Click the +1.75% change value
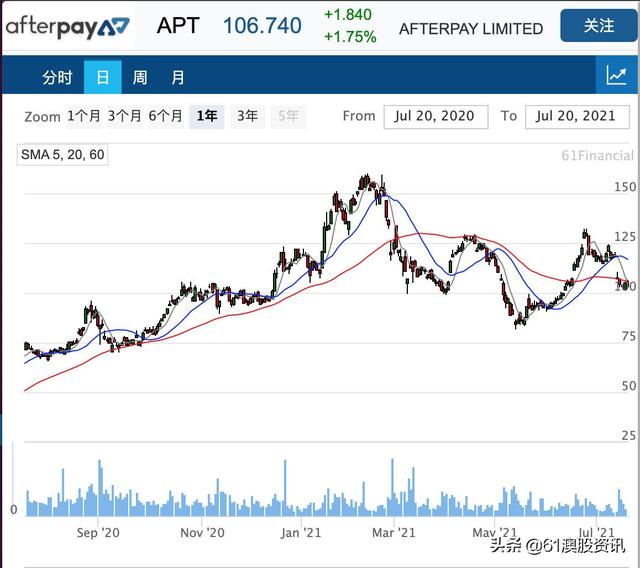This screenshot has width=640, height=568. pyautogui.click(x=350, y=37)
